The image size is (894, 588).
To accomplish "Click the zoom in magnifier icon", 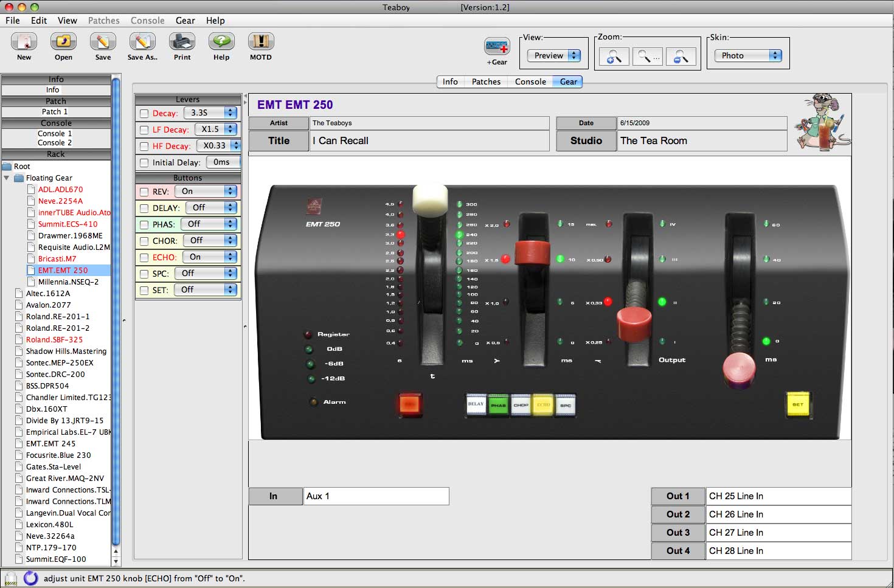I will (x=614, y=57).
